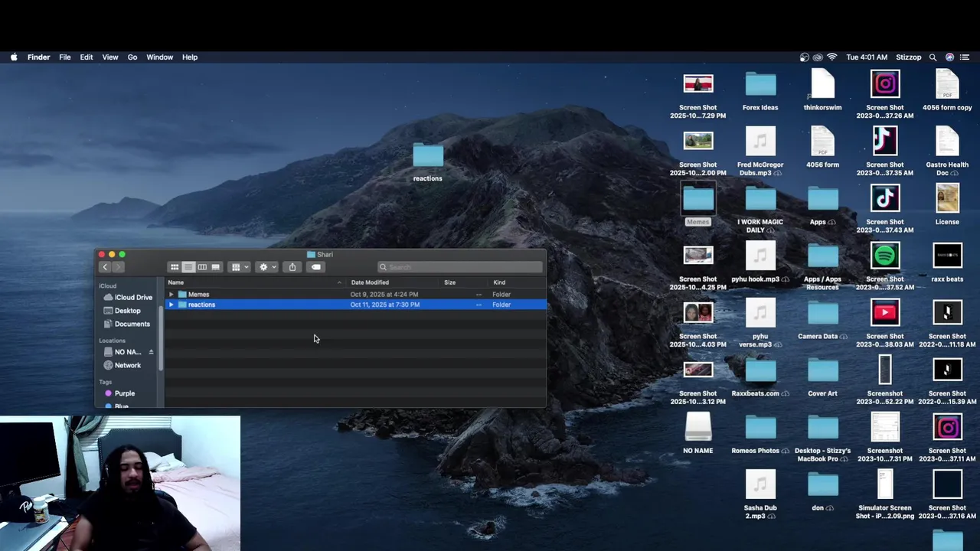Click the Finder sidebar scrollbar
This screenshot has height=551, width=980.
pos(161,337)
